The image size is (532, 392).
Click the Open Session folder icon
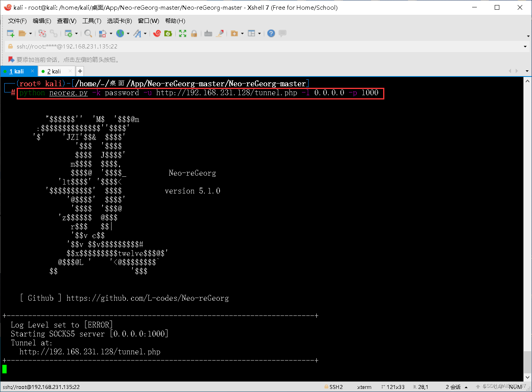click(23, 33)
